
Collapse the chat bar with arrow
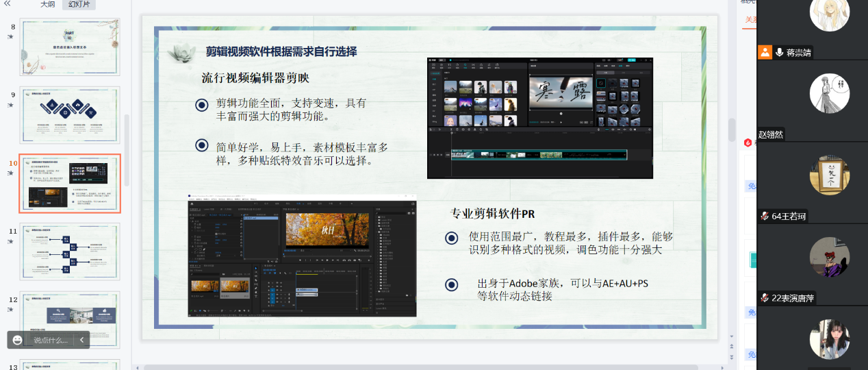tap(81, 340)
